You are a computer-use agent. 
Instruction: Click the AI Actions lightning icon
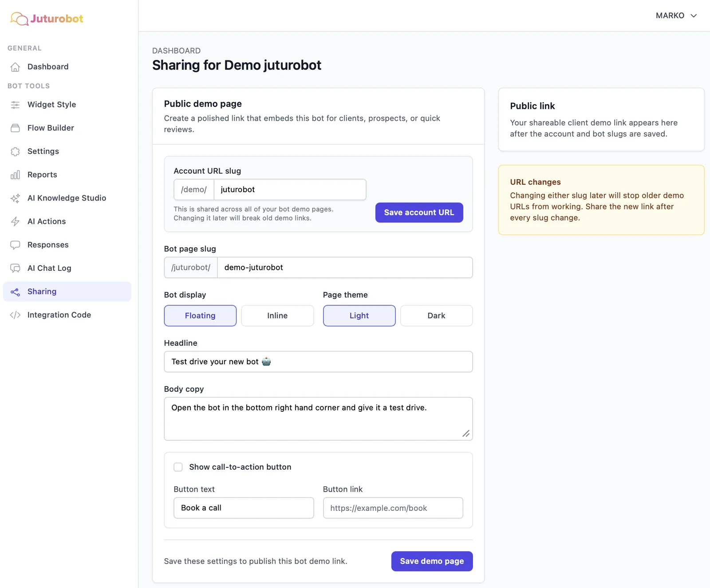tap(15, 221)
